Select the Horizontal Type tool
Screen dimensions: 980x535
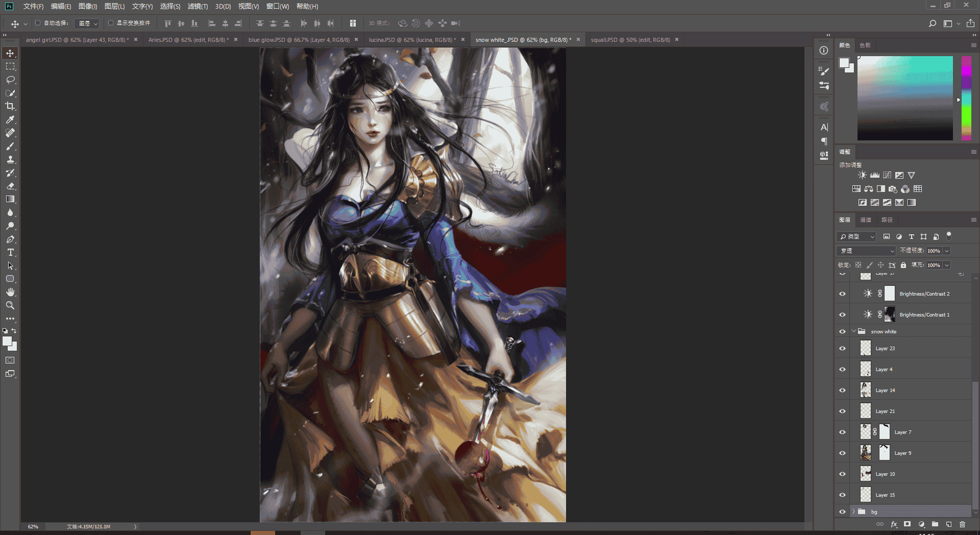pos(10,252)
